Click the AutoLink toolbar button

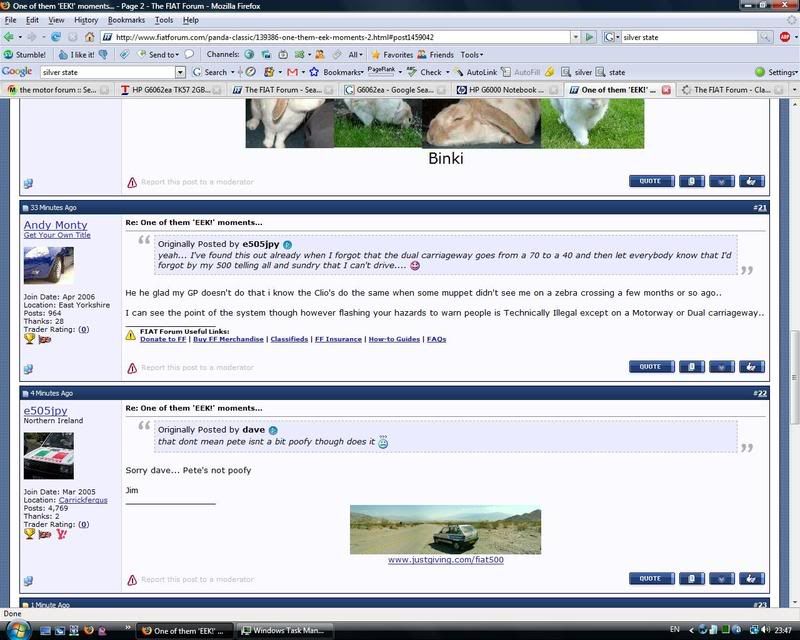point(476,72)
